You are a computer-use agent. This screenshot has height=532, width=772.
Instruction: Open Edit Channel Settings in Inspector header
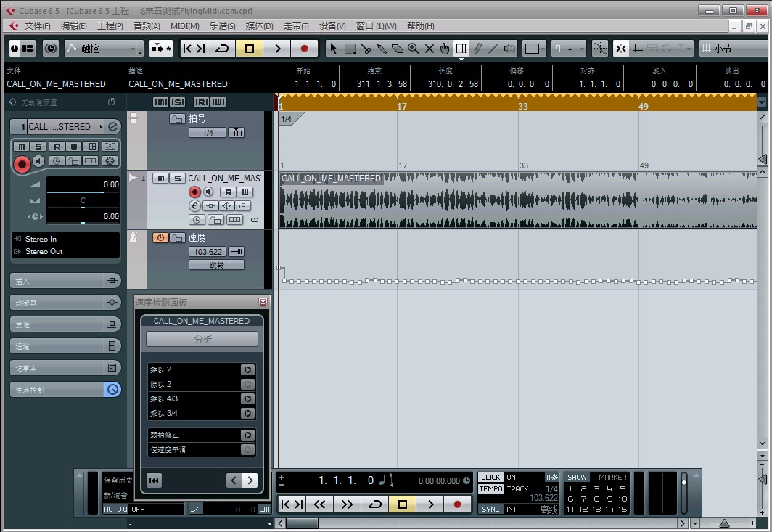point(112,126)
